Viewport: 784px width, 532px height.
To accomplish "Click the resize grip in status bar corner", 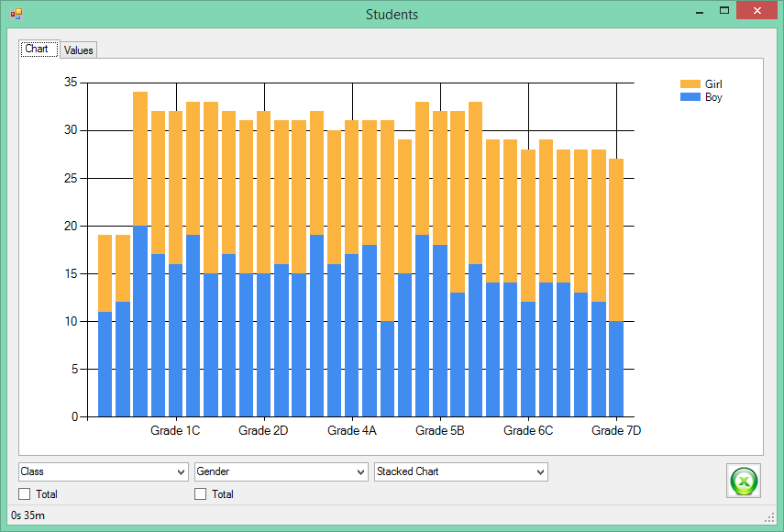I will [769, 517].
